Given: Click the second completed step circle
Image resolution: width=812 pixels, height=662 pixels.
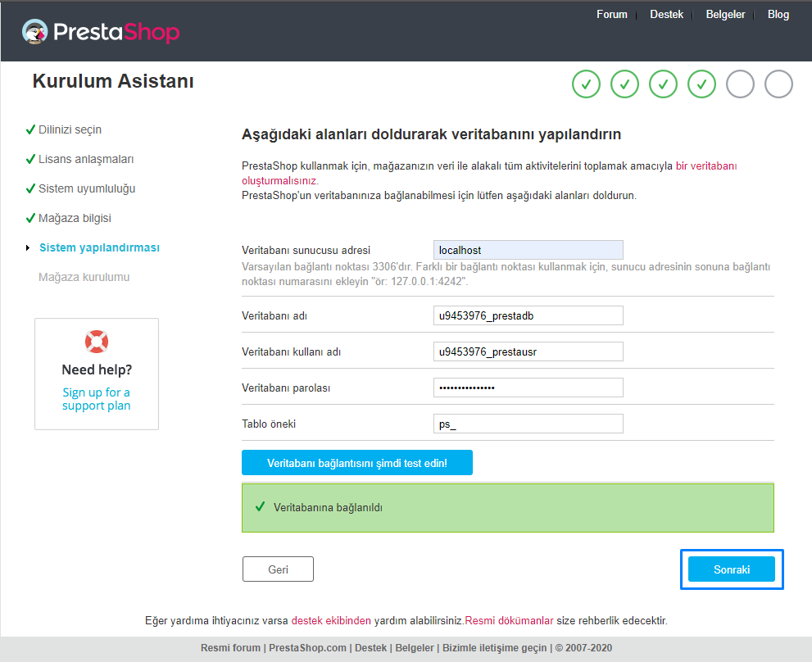Looking at the screenshot, I should 624,84.
